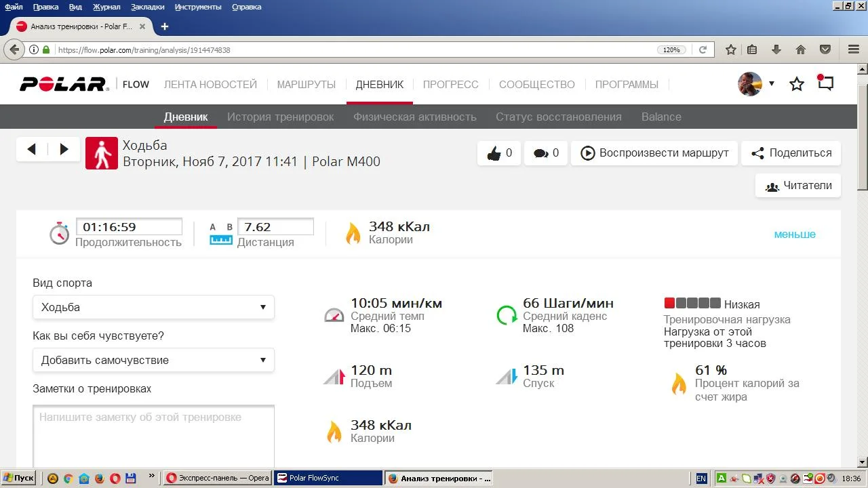The image size is (868, 488).
Task: Click the flame icon beside the duration row calories
Action: point(353,233)
